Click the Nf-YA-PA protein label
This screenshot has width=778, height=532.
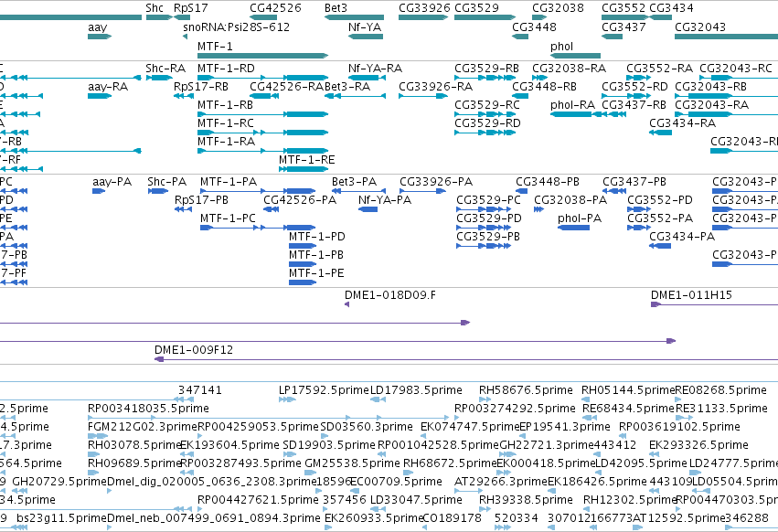385,199
